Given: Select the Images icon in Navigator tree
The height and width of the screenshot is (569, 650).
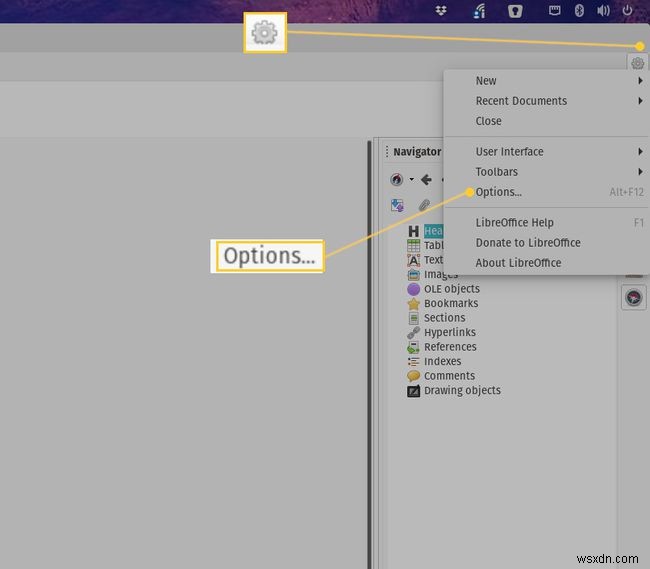Looking at the screenshot, I should pos(413,274).
